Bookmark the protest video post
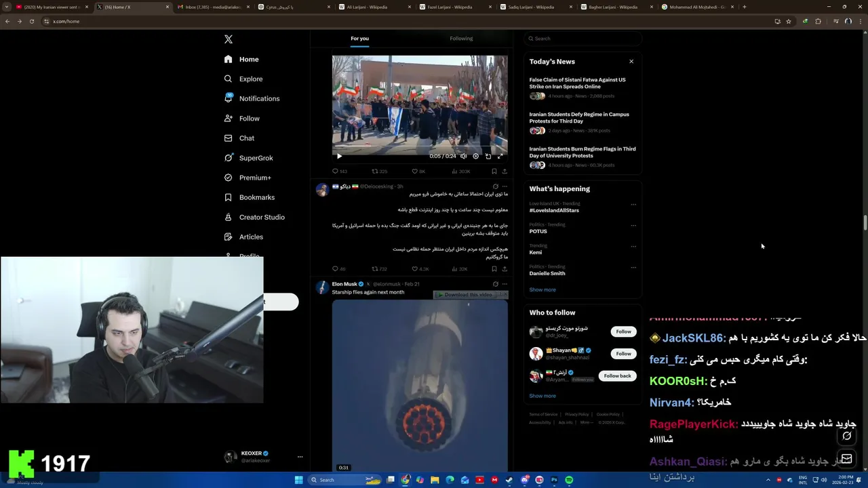The height and width of the screenshot is (488, 868). coord(494,171)
